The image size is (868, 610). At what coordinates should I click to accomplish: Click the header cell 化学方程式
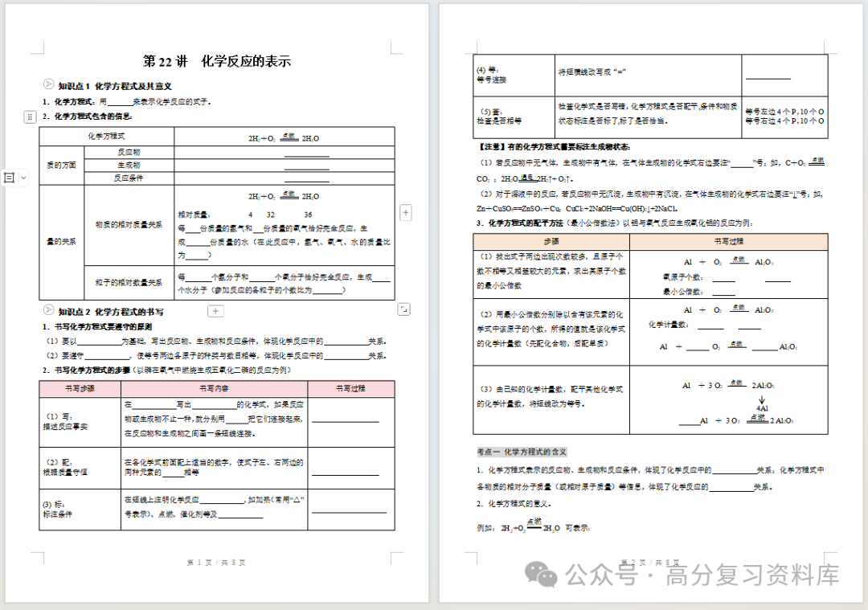106,136
